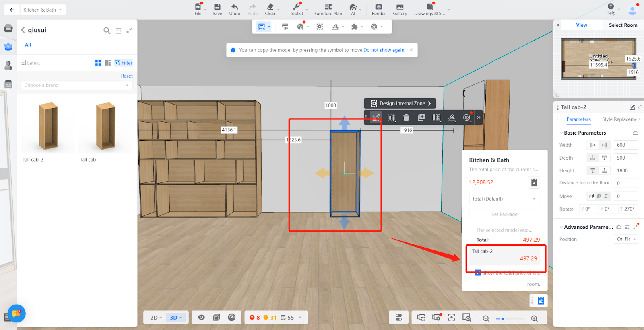Open the Choose a brand dropdown
This screenshot has width=644, height=330.
coord(76,85)
